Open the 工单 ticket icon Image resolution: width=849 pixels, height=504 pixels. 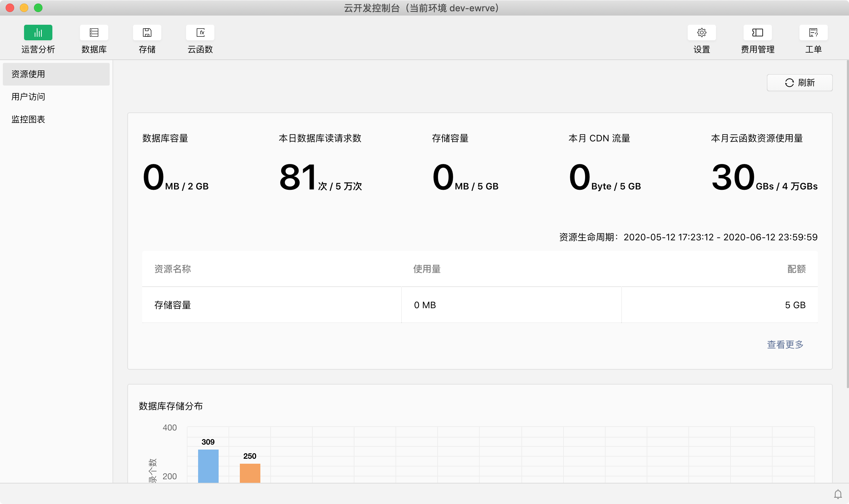(x=813, y=33)
